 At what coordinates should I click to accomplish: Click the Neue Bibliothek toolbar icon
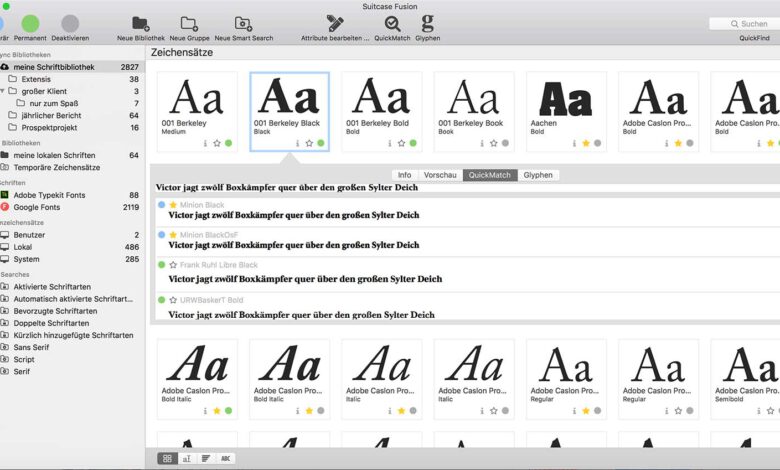[140, 24]
